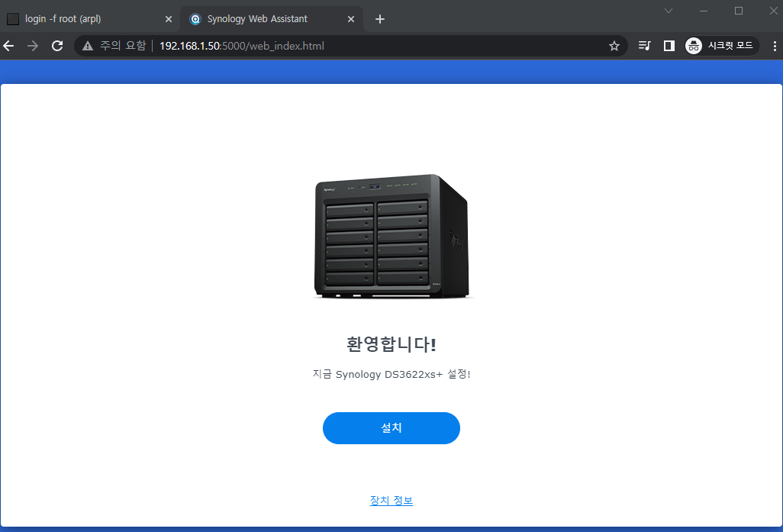Open a new browser tab
Image resolution: width=783 pixels, height=532 pixels.
pos(380,19)
